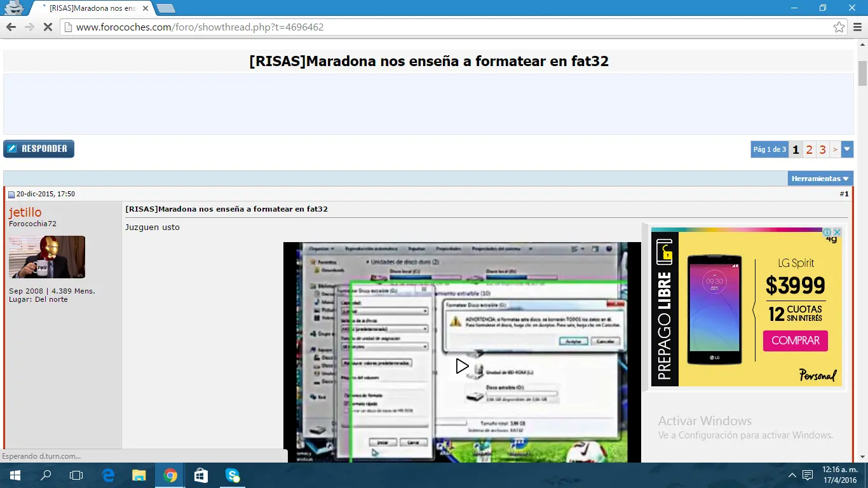This screenshot has width=868, height=488.
Task: Click the LG Spirit phone image
Action: (x=714, y=309)
